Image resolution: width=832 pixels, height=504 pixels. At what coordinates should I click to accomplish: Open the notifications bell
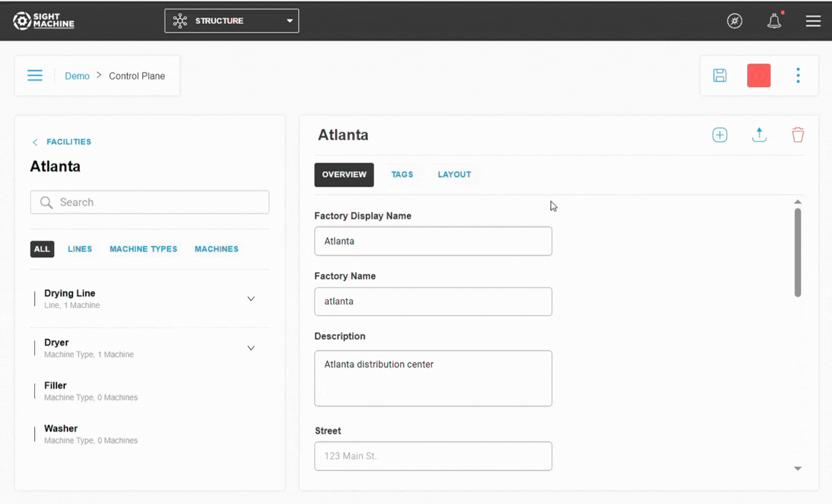(x=774, y=21)
